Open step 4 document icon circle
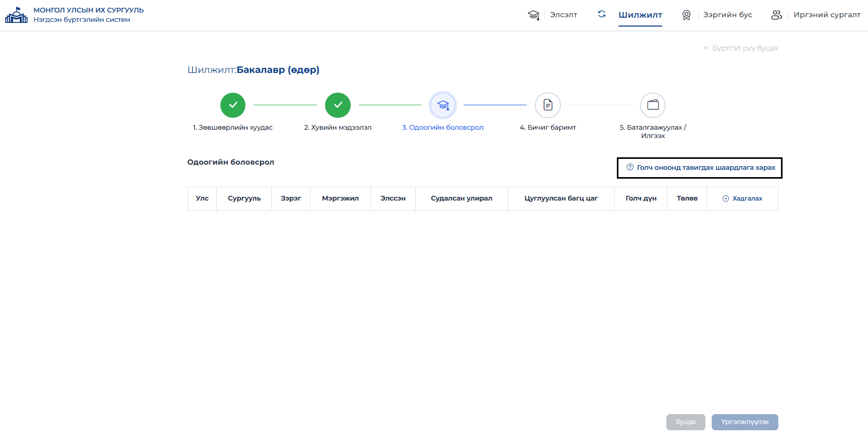Viewport: 868px width, 436px height. tap(548, 105)
